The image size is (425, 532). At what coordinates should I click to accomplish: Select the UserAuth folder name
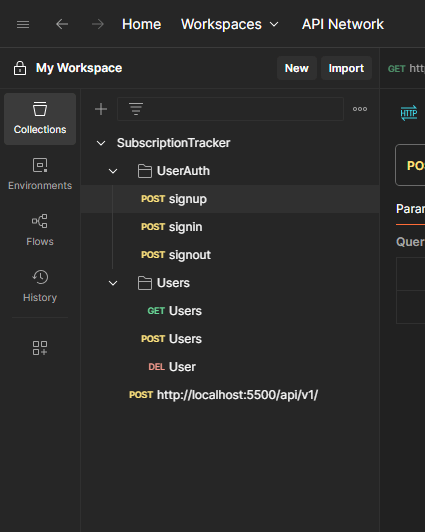coord(183,171)
